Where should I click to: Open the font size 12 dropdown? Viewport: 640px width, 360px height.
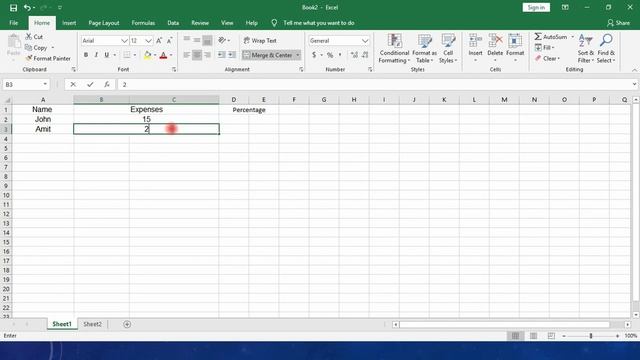coord(148,41)
